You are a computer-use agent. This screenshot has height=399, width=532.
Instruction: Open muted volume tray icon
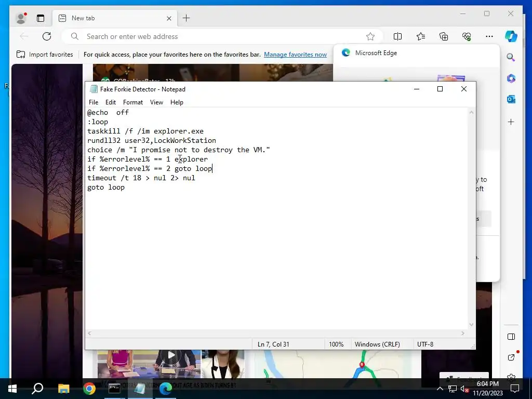[464, 389]
